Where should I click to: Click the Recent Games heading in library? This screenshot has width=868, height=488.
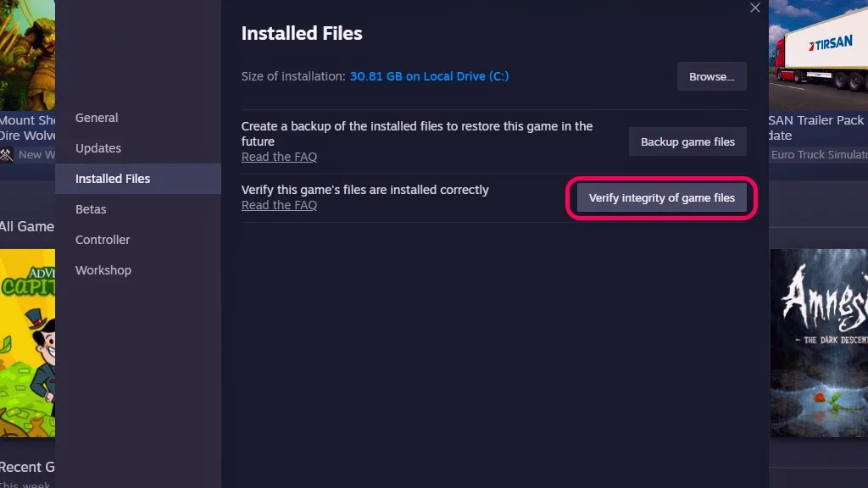27,467
